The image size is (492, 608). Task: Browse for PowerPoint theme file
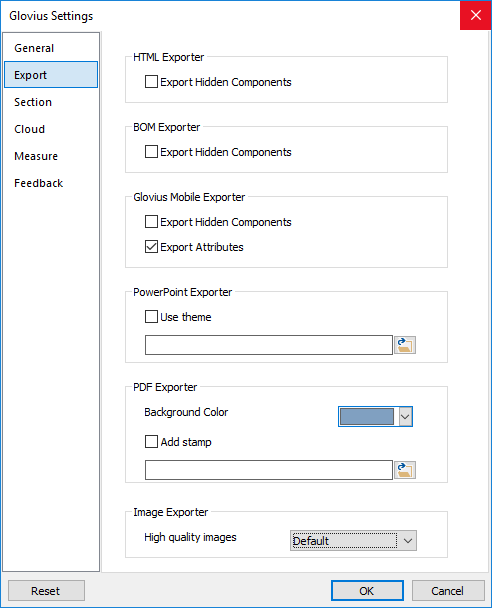(x=405, y=345)
